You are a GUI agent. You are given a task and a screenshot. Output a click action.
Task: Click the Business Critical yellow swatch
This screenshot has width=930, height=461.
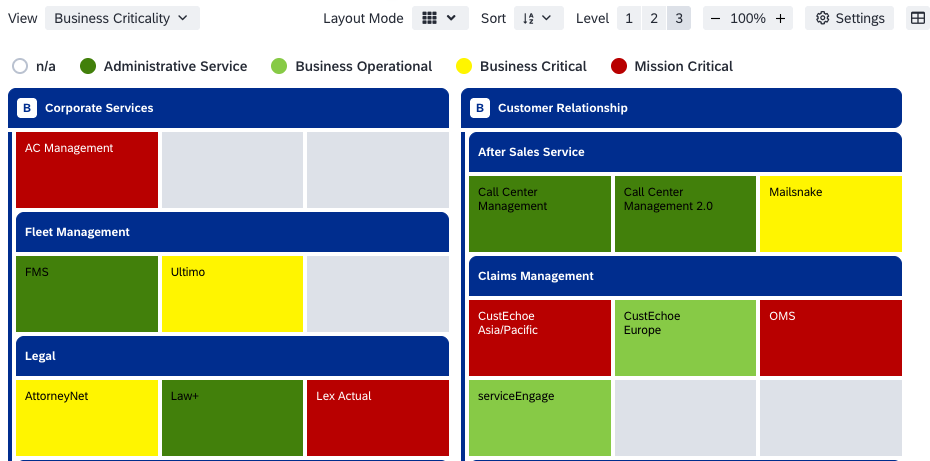click(464, 66)
